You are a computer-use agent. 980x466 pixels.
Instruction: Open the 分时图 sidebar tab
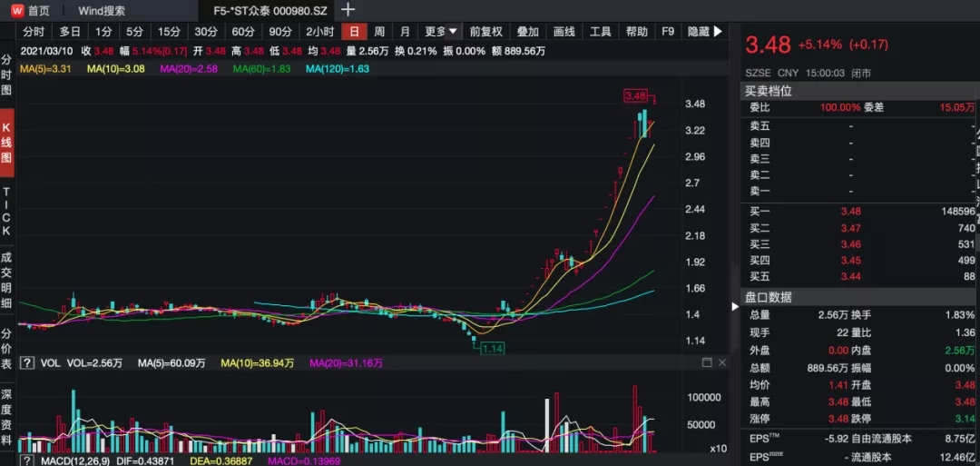coord(6,74)
